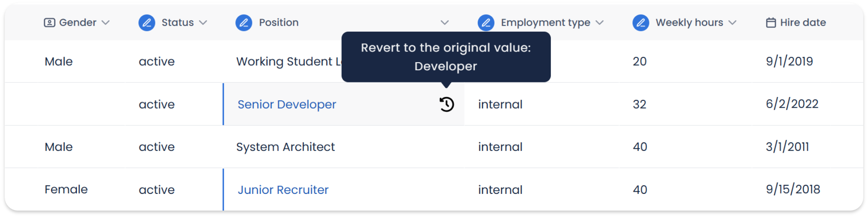The width and height of the screenshot is (868, 217).
Task: Expand the Gender column dropdown chevron
Action: 106,23
